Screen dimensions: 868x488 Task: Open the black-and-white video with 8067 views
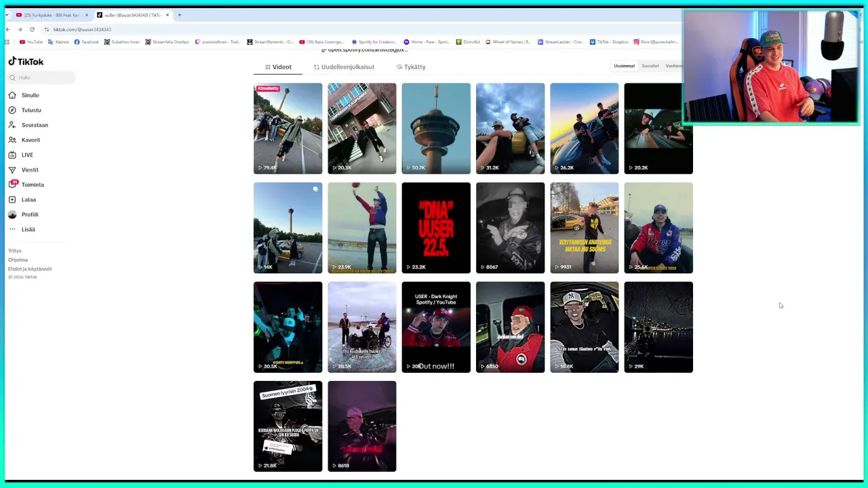(511, 228)
